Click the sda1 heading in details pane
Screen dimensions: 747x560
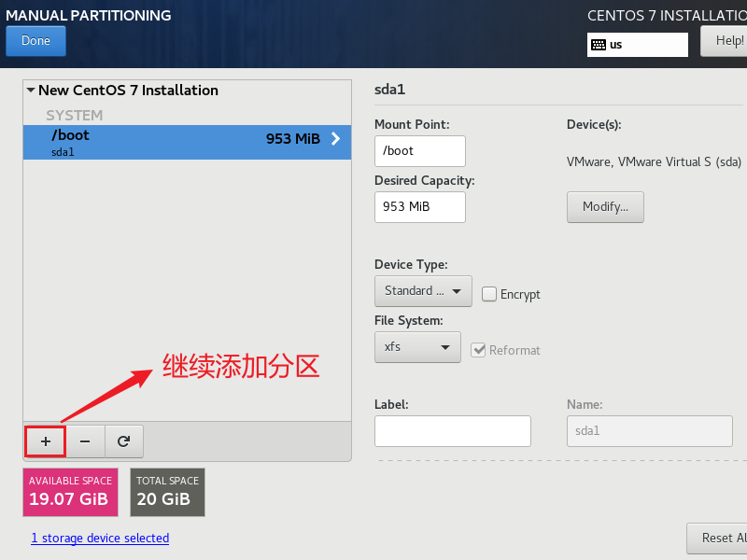[x=389, y=90]
